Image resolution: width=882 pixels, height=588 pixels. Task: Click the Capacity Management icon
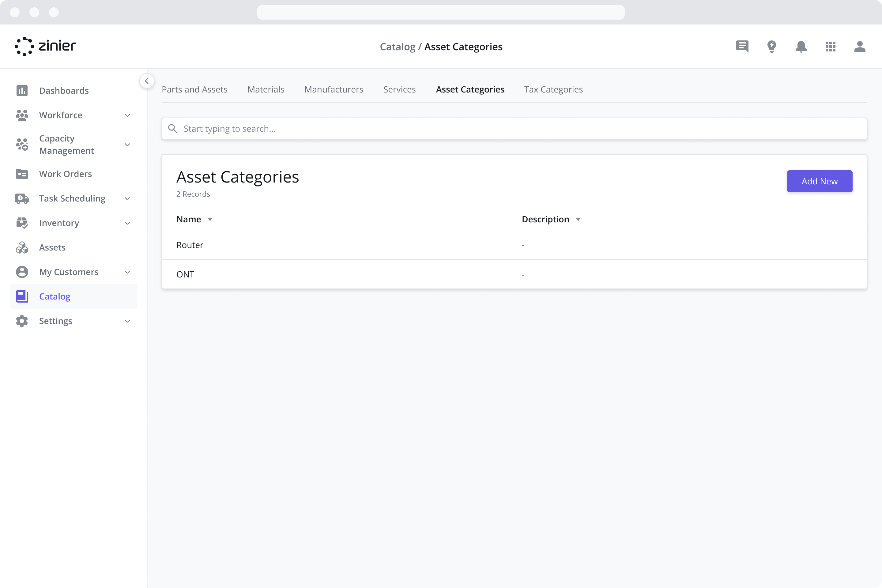tap(22, 144)
